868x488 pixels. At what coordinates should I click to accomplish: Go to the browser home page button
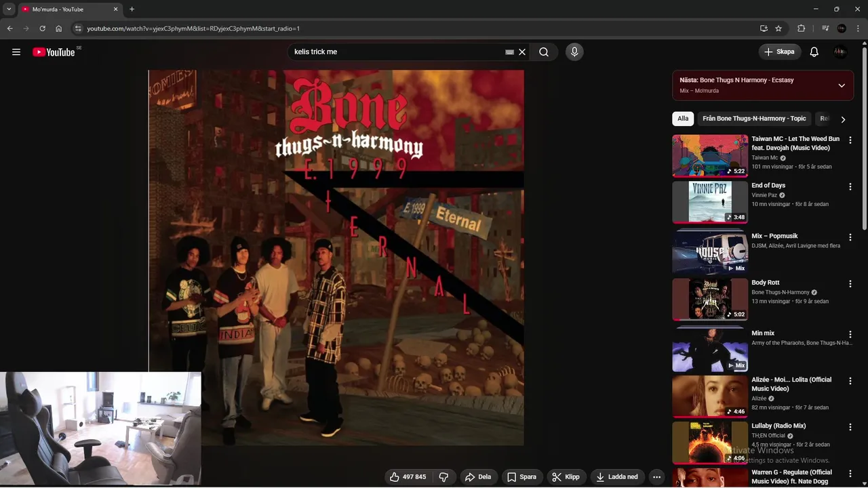[58, 28]
